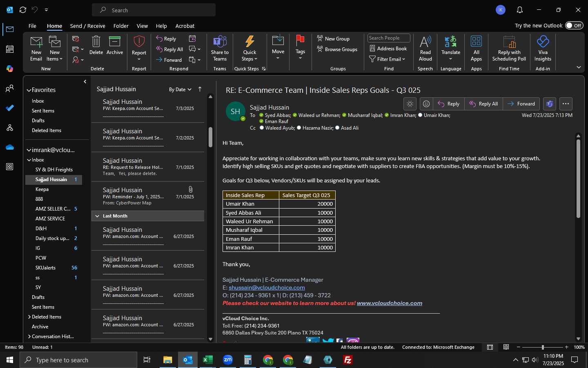React with the emoji smiley button
The image size is (588, 368).
tap(426, 104)
